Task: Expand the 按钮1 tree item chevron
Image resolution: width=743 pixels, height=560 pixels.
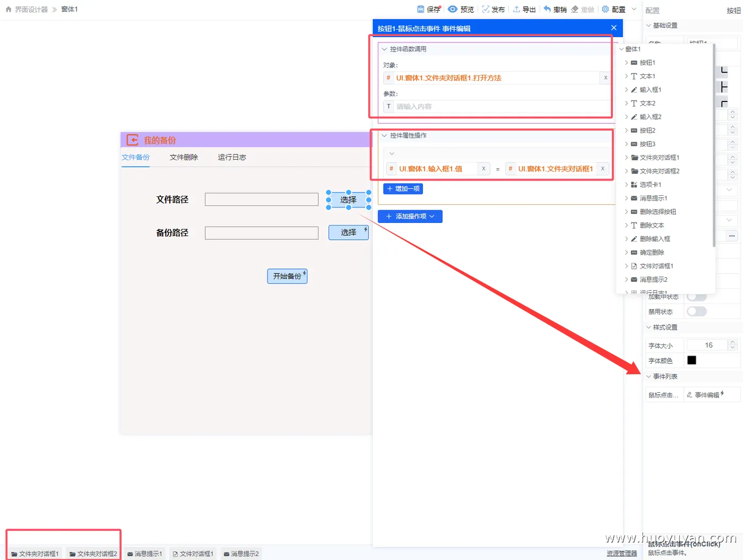Action: (627, 62)
